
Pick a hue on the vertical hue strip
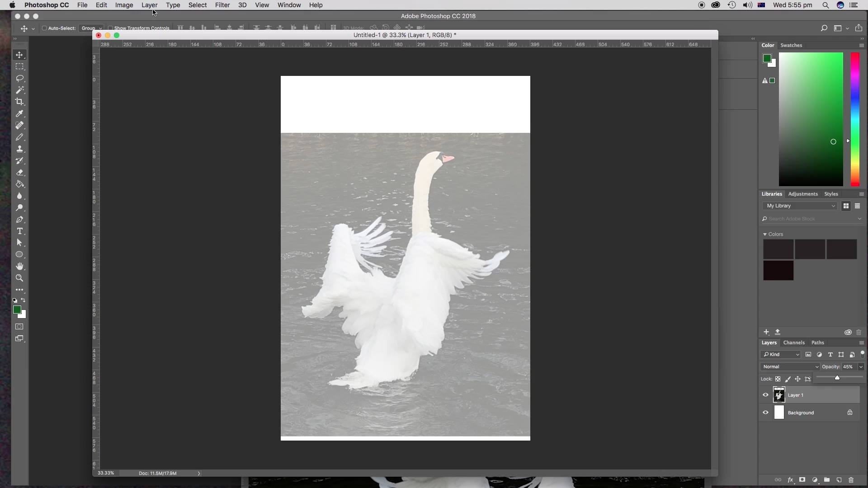pyautogui.click(x=855, y=119)
